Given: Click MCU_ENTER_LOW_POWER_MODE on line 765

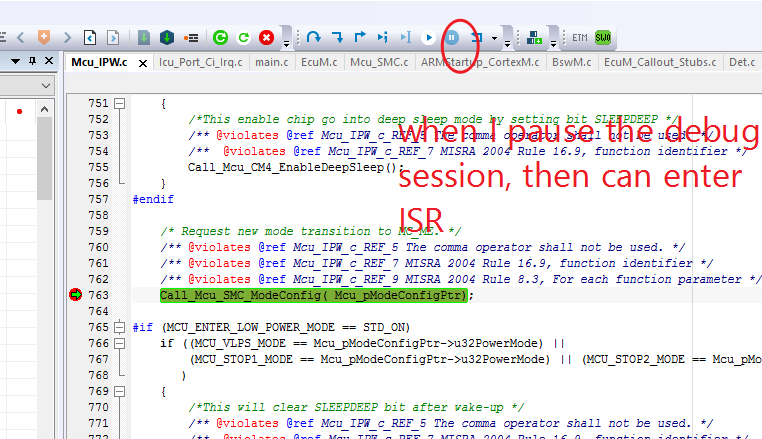Looking at the screenshot, I should click(x=251, y=327).
